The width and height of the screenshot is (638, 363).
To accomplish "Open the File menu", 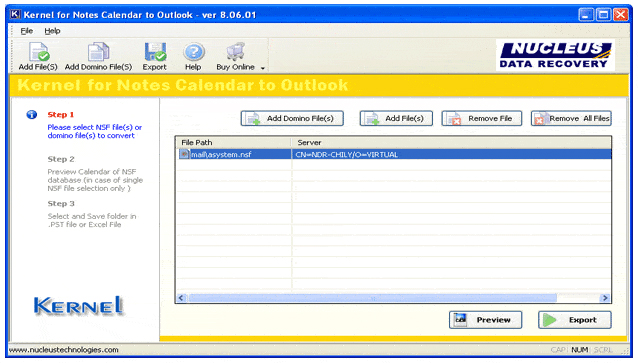I will point(26,31).
